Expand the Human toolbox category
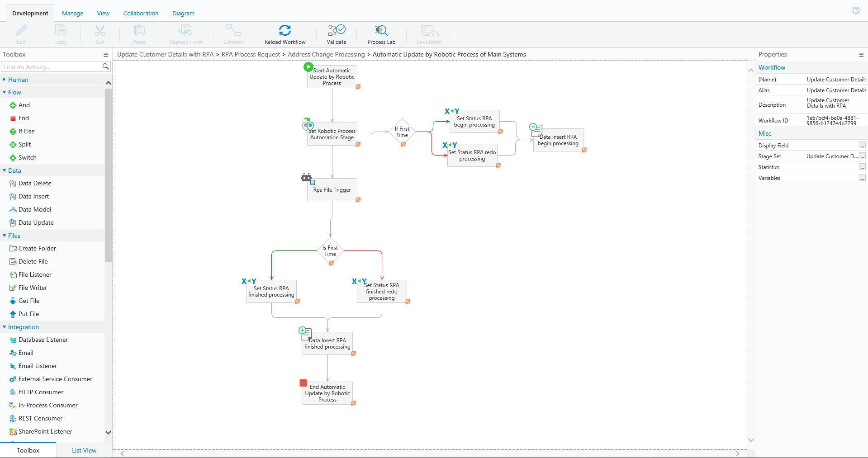The image size is (868, 458). [x=4, y=80]
